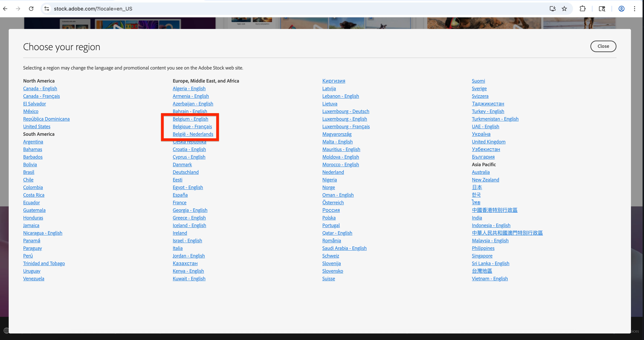Image resolution: width=644 pixels, height=340 pixels.
Task: Choose Saudi Arabia - English
Action: click(344, 248)
